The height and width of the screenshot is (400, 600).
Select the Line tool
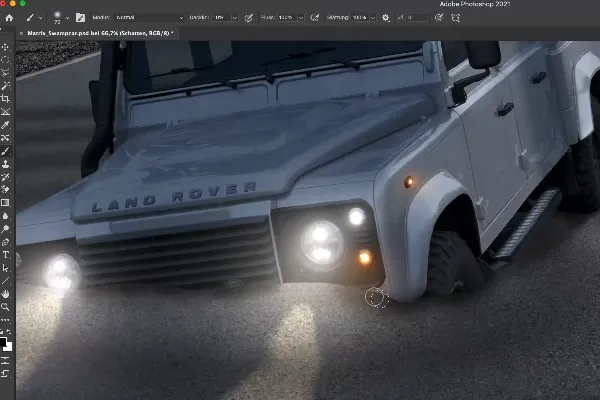5,281
